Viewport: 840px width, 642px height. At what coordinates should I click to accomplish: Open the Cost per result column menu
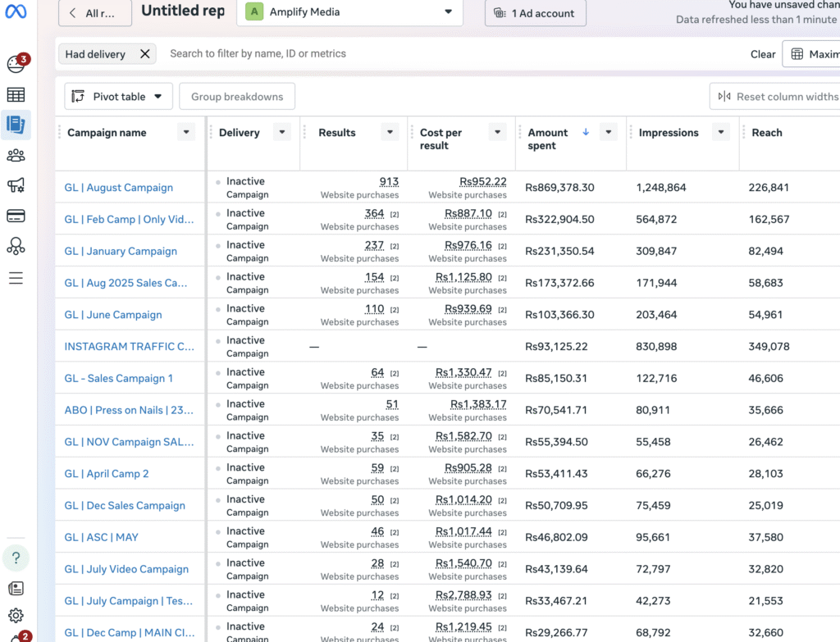click(497, 133)
